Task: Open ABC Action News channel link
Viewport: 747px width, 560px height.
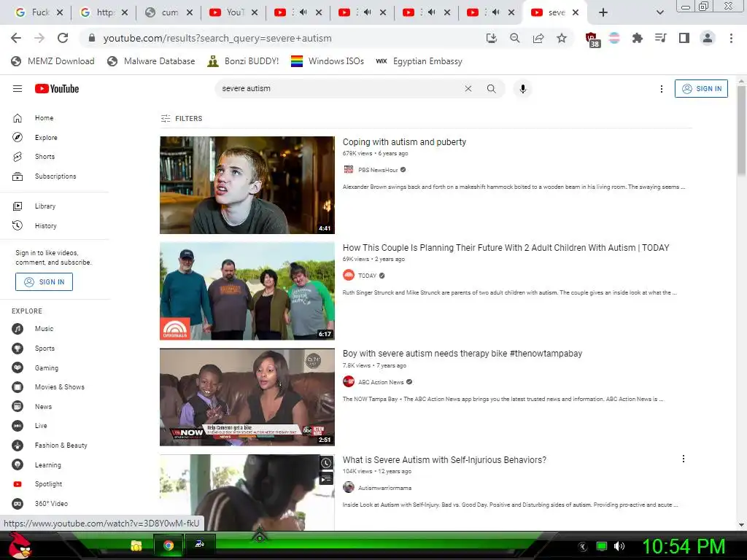Action: pos(381,382)
